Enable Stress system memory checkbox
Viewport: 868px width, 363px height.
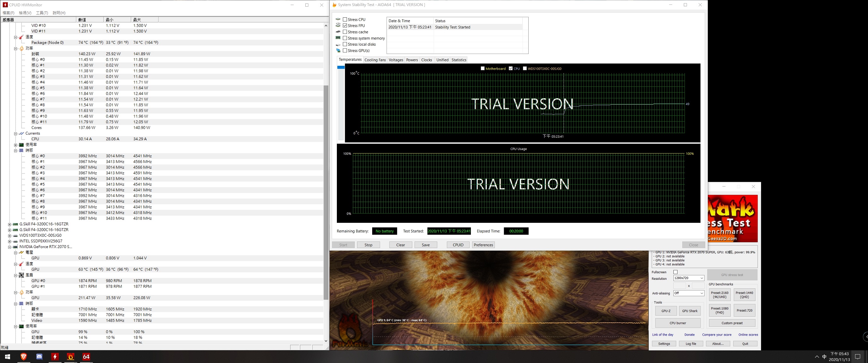point(345,38)
